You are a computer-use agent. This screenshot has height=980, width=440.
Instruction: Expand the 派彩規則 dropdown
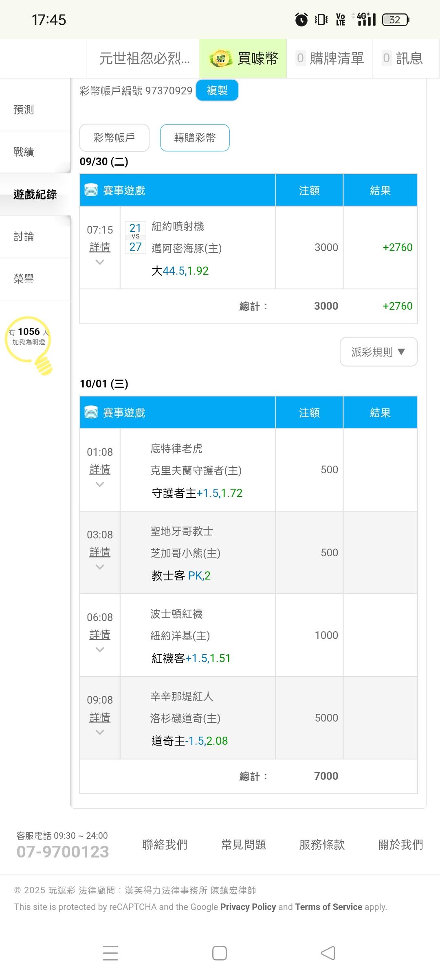(x=378, y=352)
